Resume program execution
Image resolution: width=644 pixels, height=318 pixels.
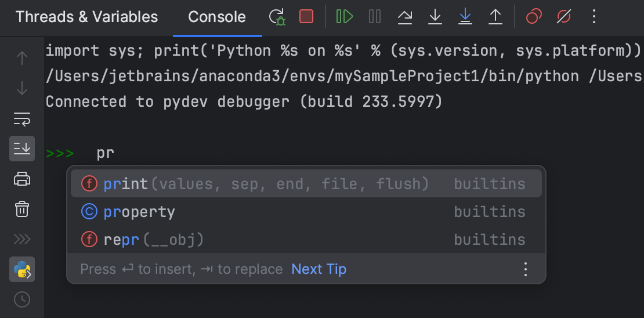[344, 17]
